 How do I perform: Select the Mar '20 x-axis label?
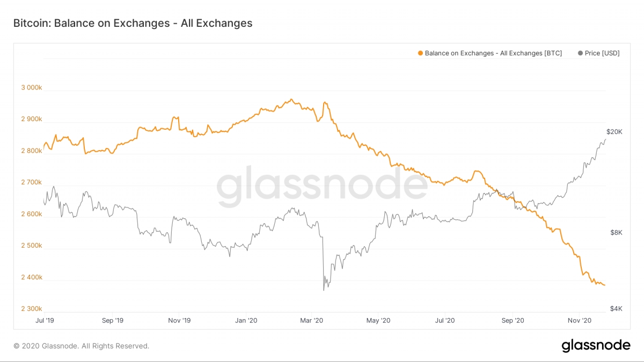[x=312, y=320]
